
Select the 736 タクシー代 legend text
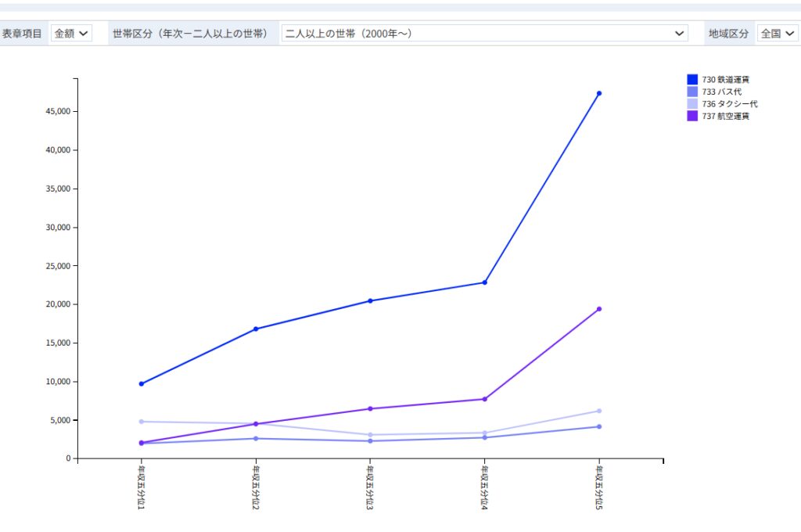click(x=730, y=104)
